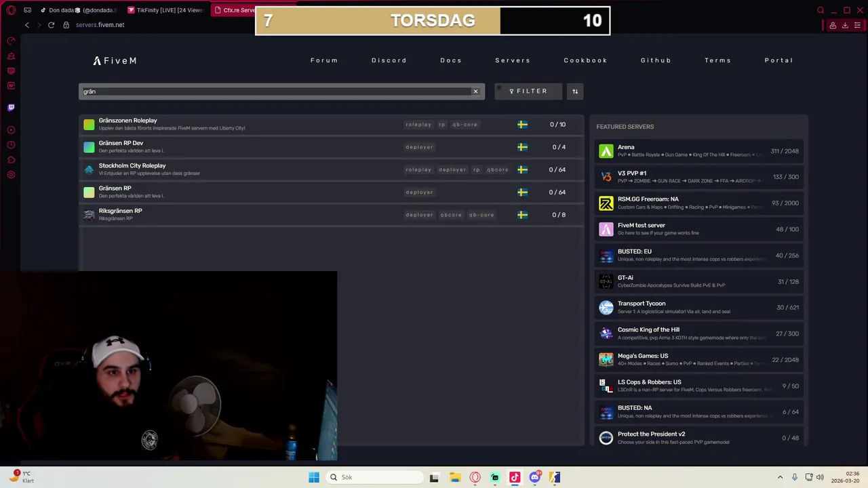Open Discord from taskbar
868x488 pixels.
(x=535, y=477)
